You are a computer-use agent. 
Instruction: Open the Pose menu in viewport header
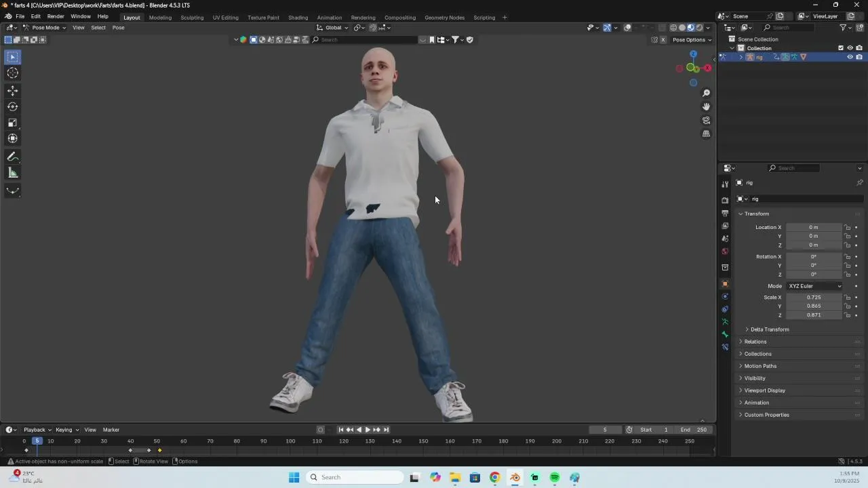118,28
